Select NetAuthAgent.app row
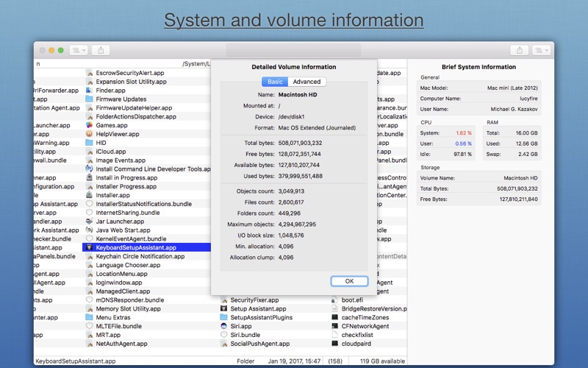The width and height of the screenshot is (588, 368). pos(150,343)
